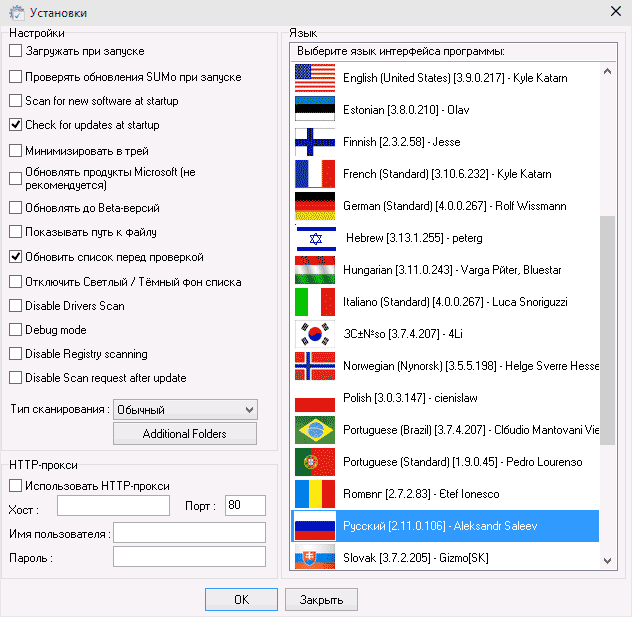
Task: Click the language list scrollbar thumb
Action: click(x=607, y=330)
